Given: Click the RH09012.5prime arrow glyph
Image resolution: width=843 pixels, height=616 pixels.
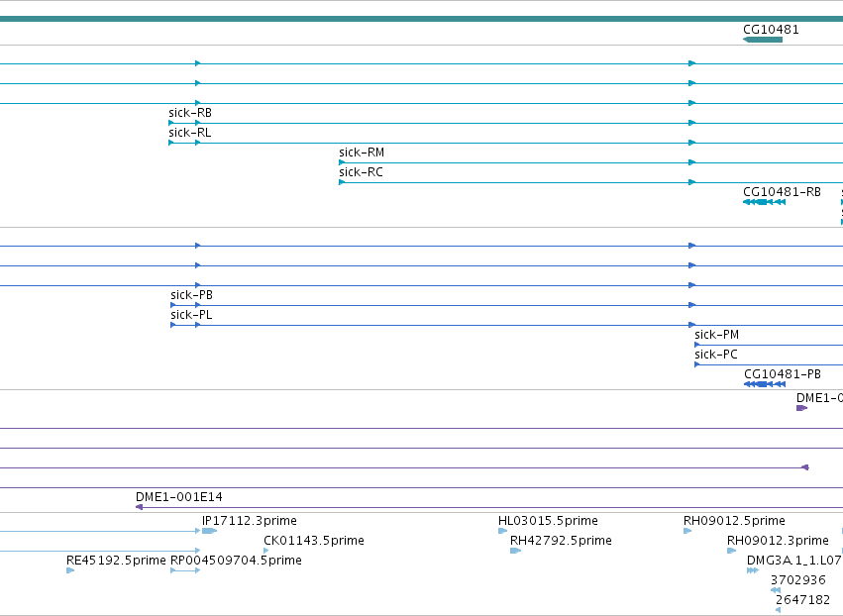Looking at the screenshot, I should (x=687, y=531).
